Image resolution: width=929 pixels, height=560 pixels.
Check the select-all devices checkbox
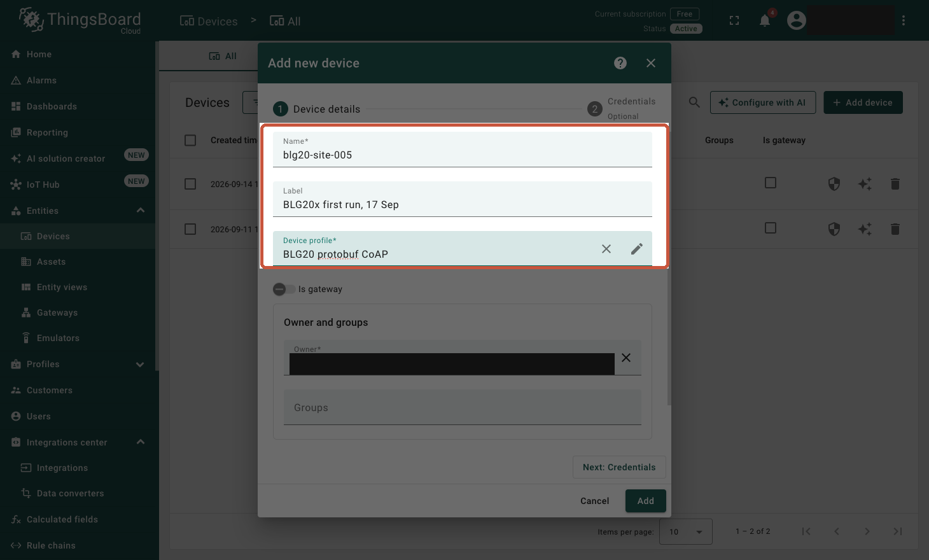point(190,140)
